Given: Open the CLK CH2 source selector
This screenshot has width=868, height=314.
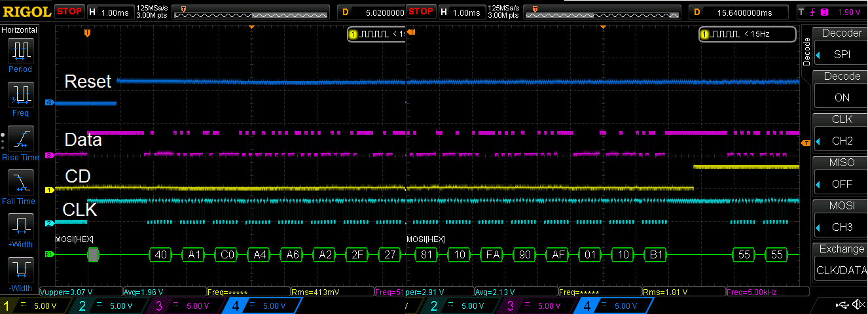Looking at the screenshot, I should point(841,141).
